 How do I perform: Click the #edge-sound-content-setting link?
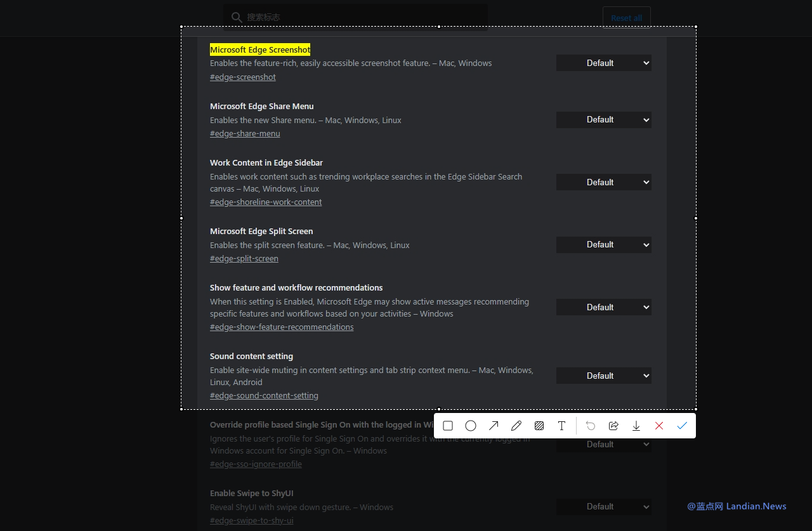click(264, 396)
